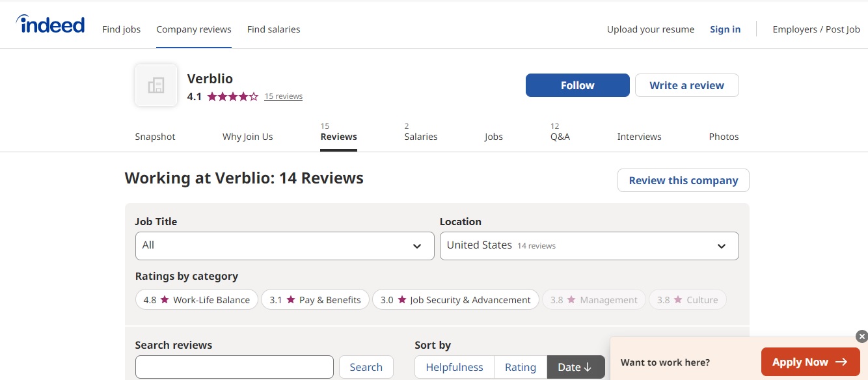Open the Salaries tab
The image size is (868, 380).
click(421, 137)
